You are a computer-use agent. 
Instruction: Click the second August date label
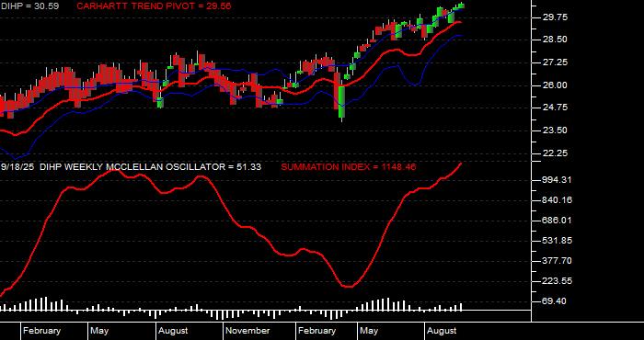[x=442, y=331]
